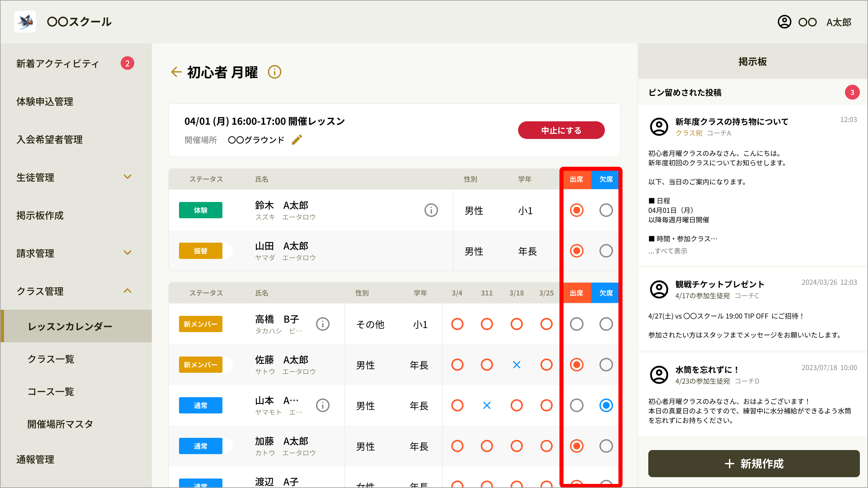Mark 佐藤 A太郎 as 欠席
Image resolution: width=868 pixels, height=488 pixels.
pyautogui.click(x=606, y=365)
